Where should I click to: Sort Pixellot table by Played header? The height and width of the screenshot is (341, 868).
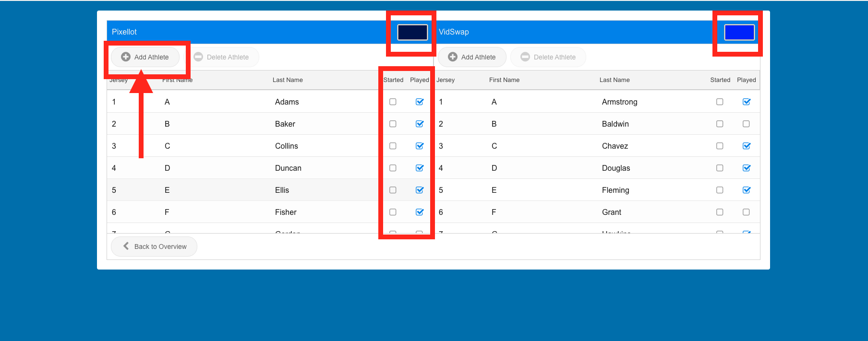420,80
